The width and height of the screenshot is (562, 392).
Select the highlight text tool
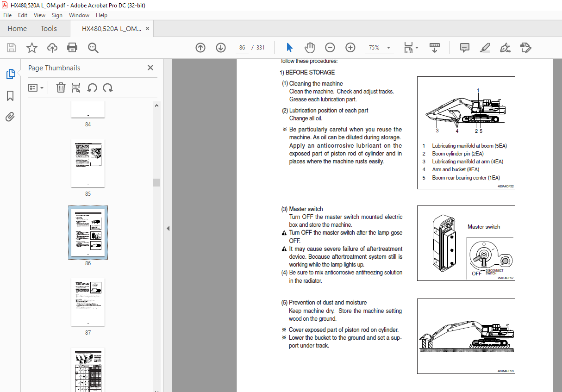click(485, 48)
